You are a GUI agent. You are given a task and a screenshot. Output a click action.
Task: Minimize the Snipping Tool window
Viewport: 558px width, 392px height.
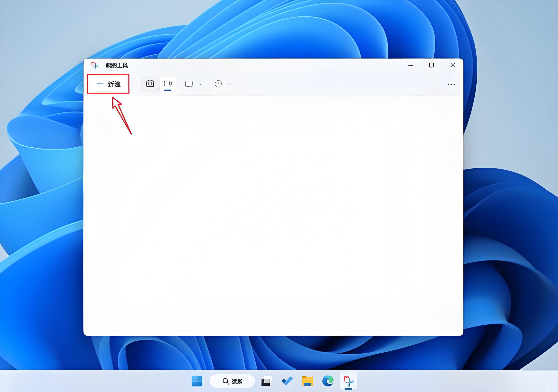(x=411, y=65)
